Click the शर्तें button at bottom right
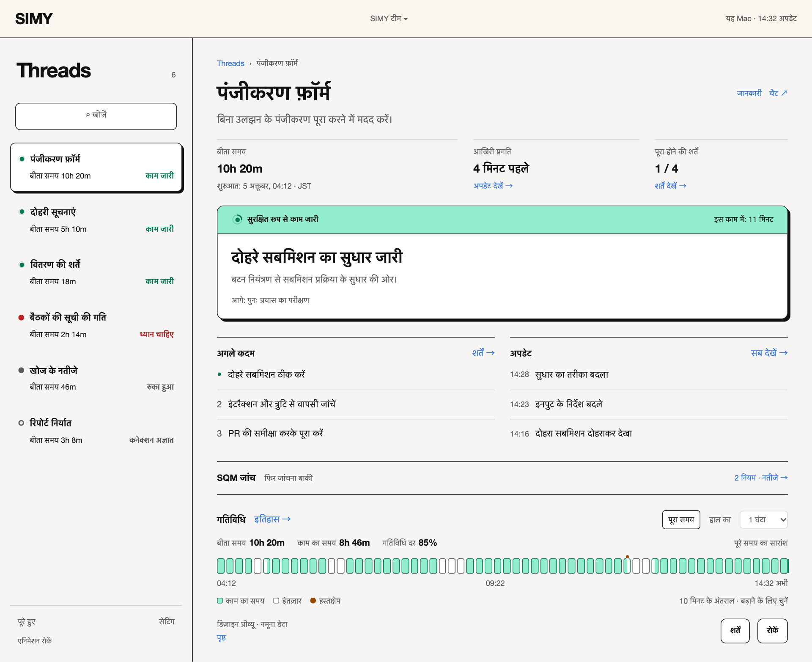This screenshot has height=662, width=812. click(735, 631)
